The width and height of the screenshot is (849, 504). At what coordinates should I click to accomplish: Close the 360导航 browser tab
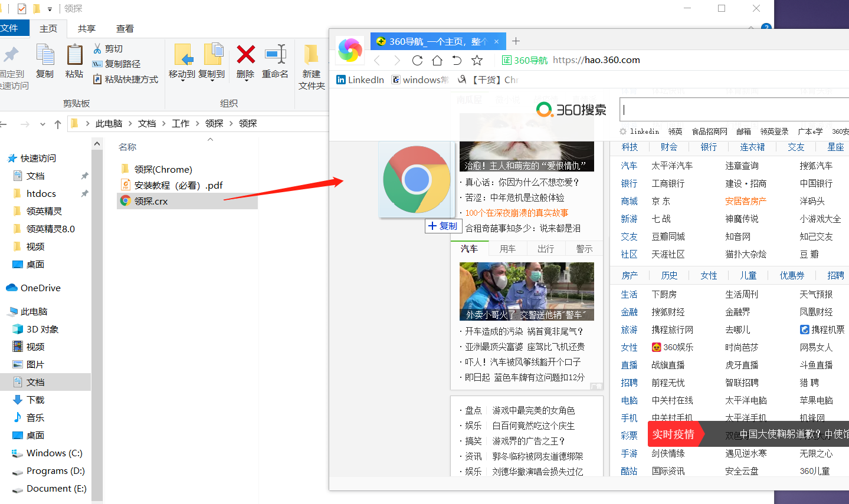click(x=496, y=41)
